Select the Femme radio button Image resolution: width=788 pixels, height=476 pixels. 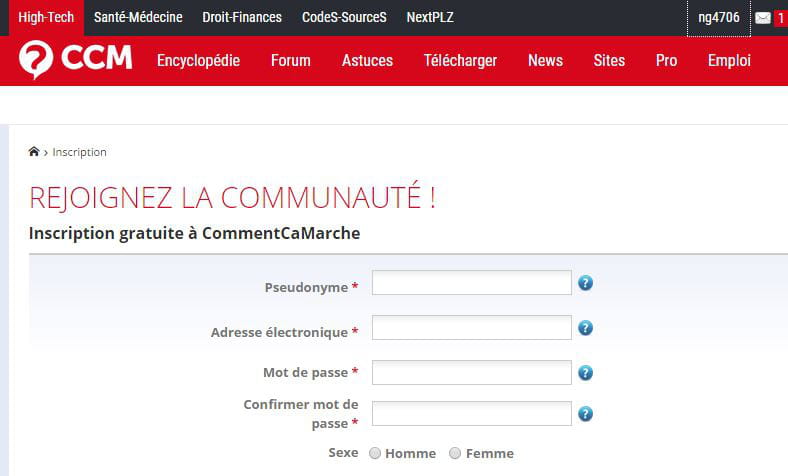[455, 453]
